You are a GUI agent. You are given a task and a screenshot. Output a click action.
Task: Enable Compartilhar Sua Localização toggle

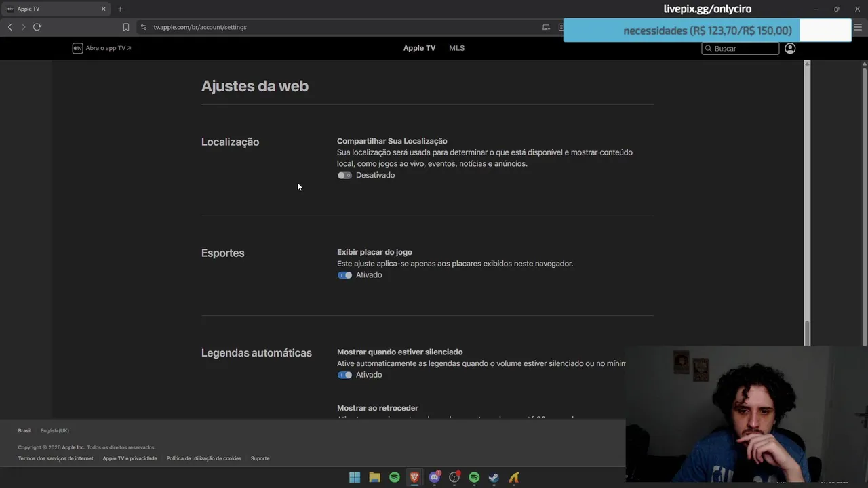coord(344,175)
